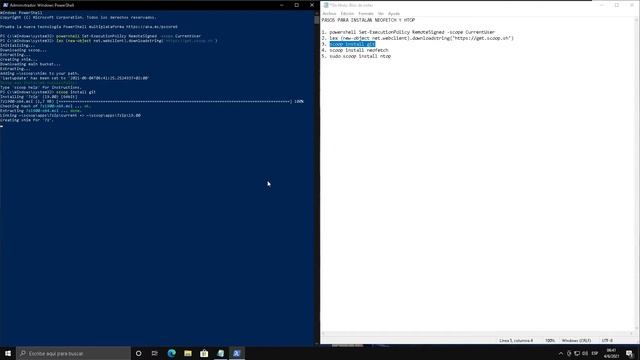Open the volume icon in system tray
Viewport: 640px width, 360px height.
(585, 353)
